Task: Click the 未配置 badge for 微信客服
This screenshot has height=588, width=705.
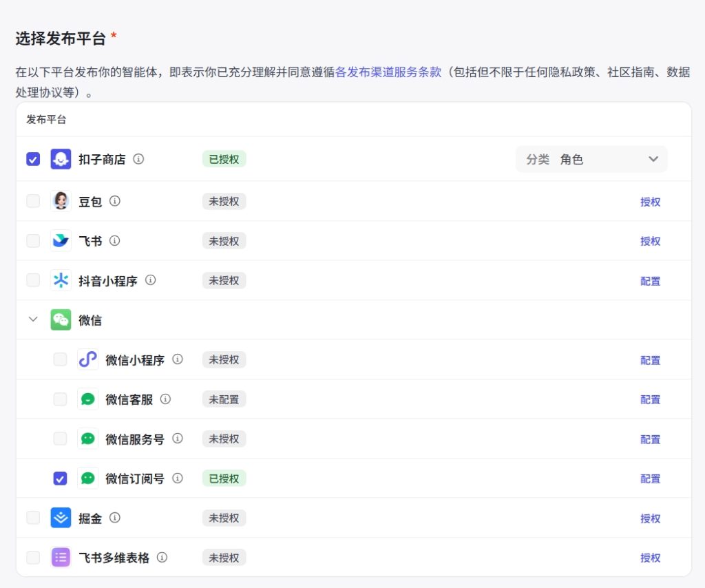Action: click(x=224, y=399)
